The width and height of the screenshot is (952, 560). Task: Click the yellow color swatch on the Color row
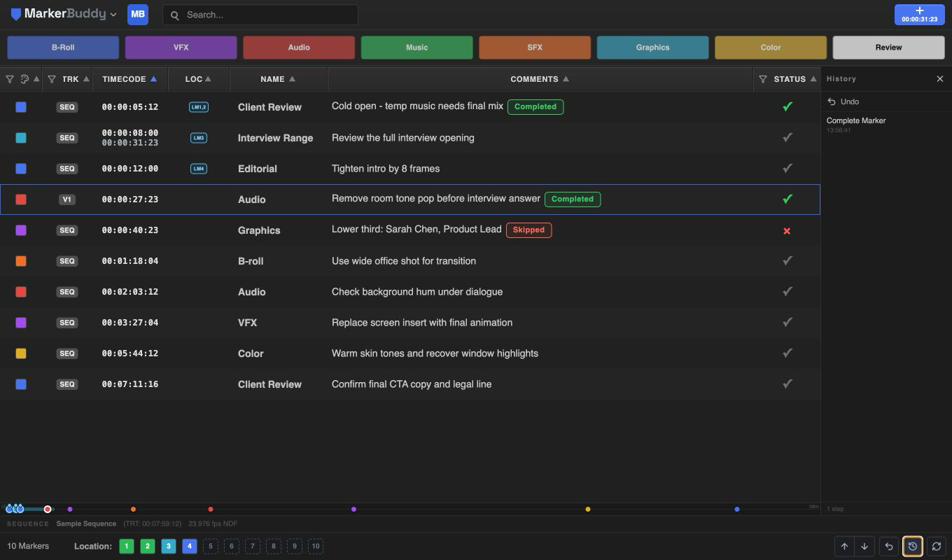[21, 353]
